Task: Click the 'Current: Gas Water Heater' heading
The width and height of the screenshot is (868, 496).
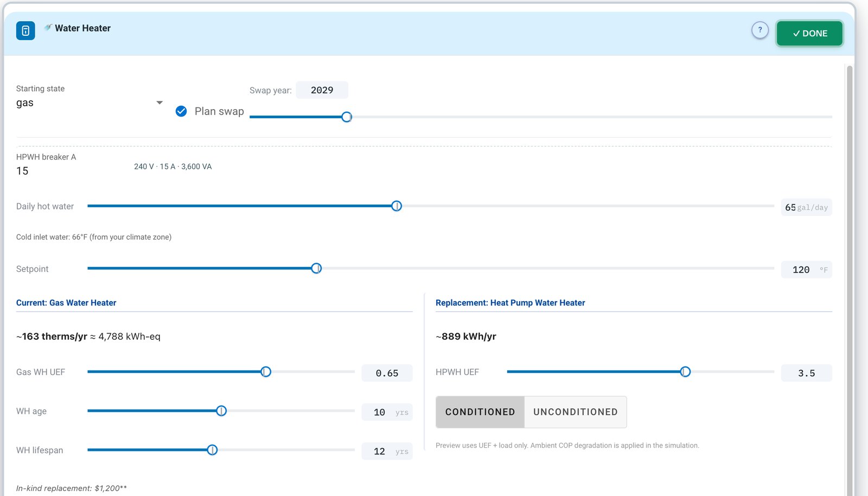Action: tap(66, 303)
